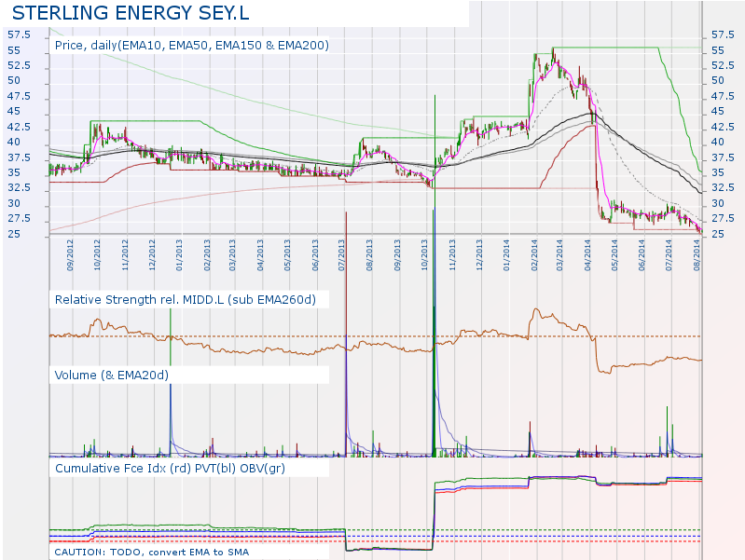
Task: Click the 30 value on left price axis
Action: coord(14,203)
